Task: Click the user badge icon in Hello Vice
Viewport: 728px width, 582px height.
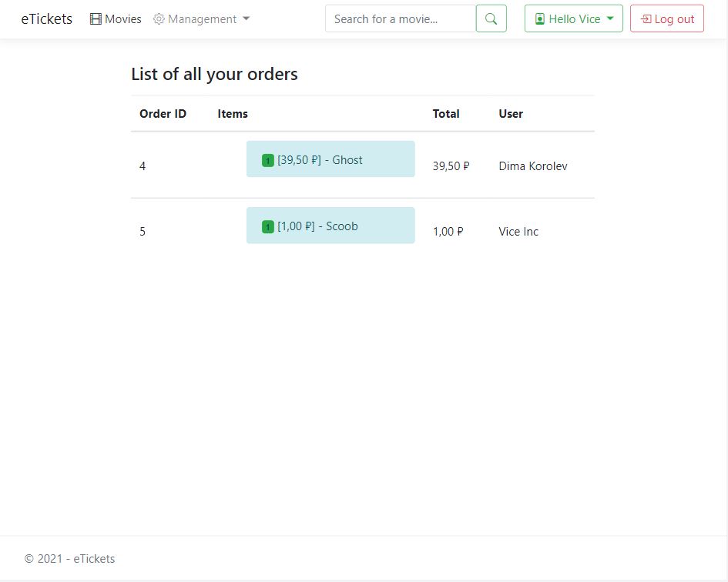Action: coord(539,19)
